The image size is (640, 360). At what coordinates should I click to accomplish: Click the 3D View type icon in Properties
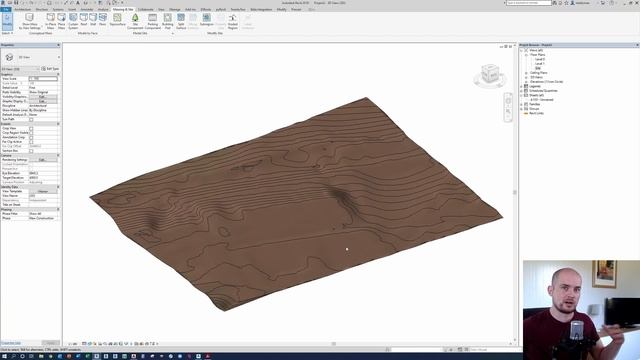pyautogui.click(x=9, y=57)
